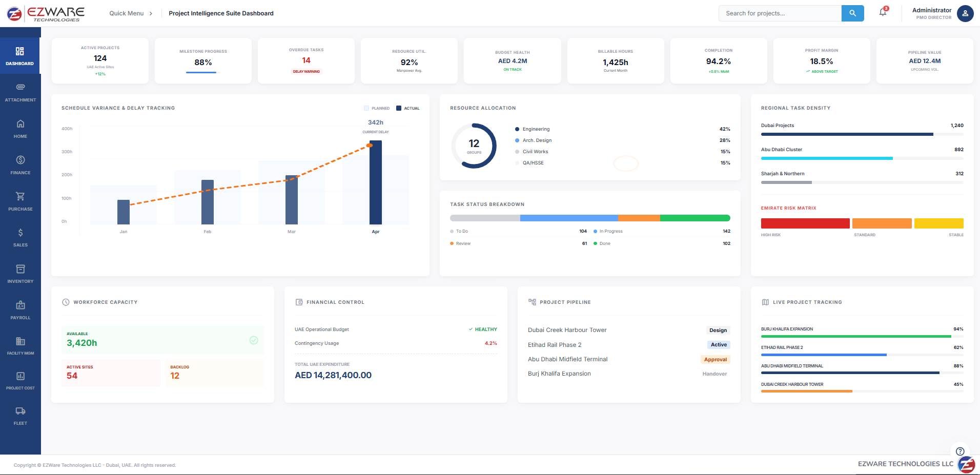
Task: Click the Apr actual bar in chart
Action: tap(376, 182)
